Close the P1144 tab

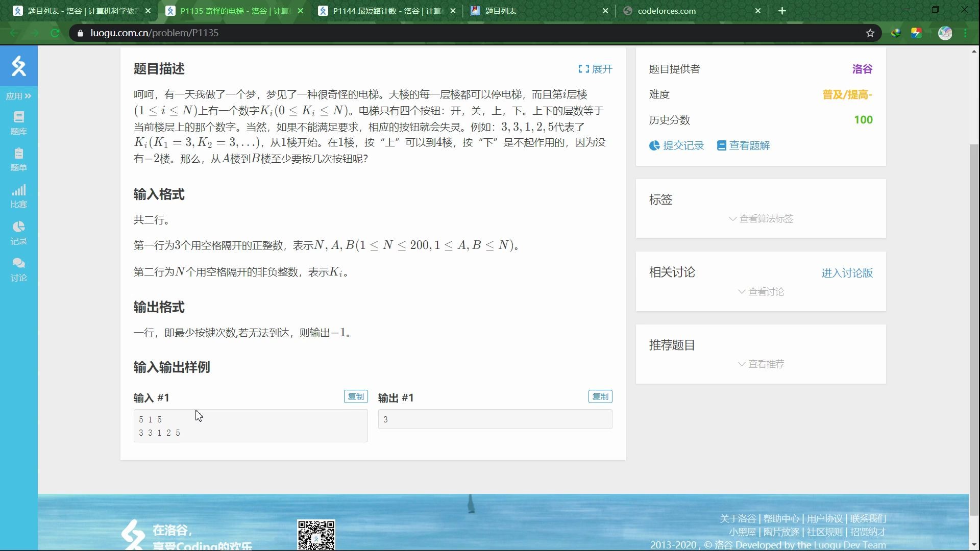tap(453, 11)
